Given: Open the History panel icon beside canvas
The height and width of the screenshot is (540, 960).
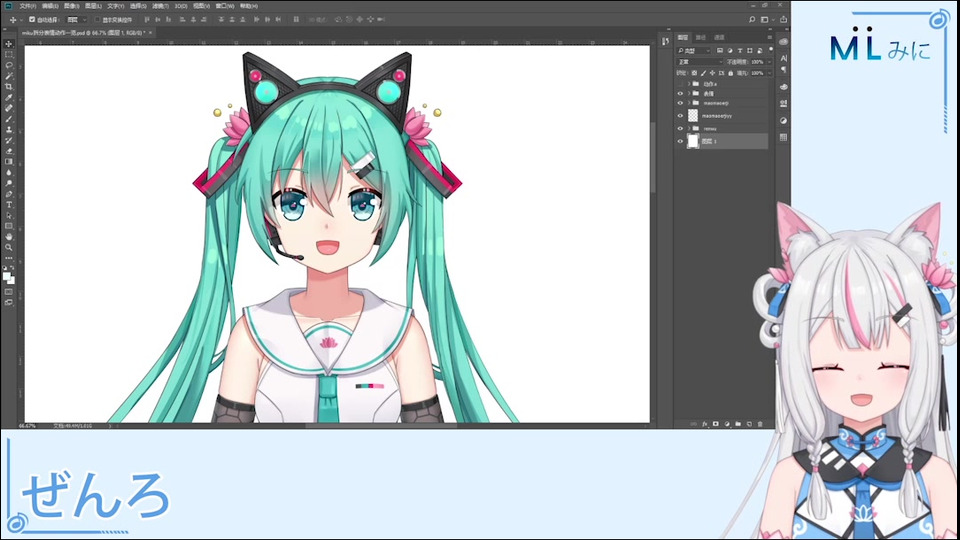Looking at the screenshot, I should coord(666,41).
